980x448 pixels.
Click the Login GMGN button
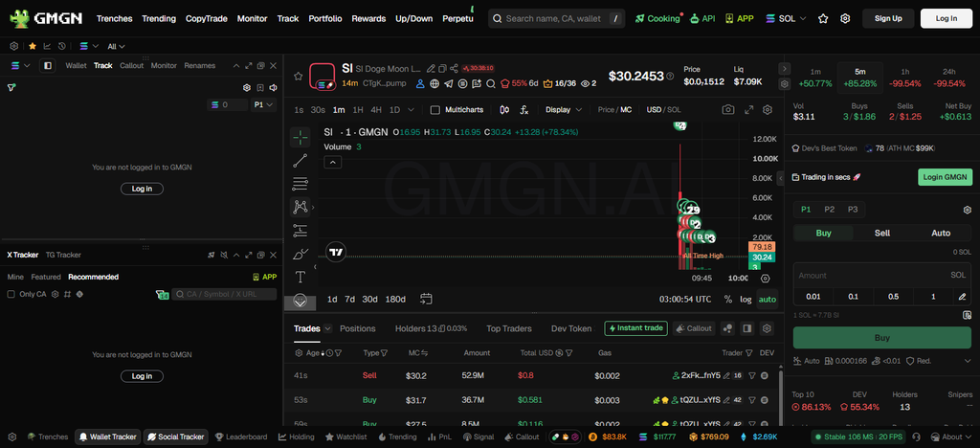point(945,177)
